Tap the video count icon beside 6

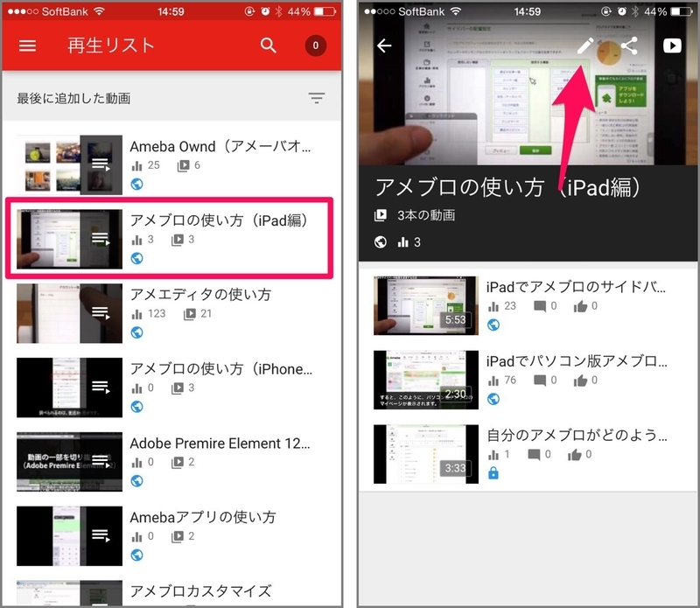pyautogui.click(x=183, y=166)
